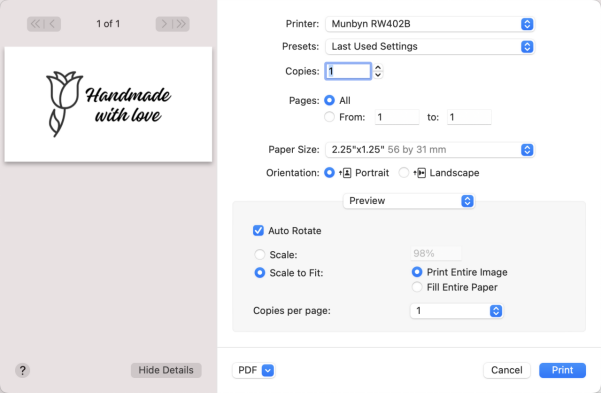The height and width of the screenshot is (393, 601).
Task: Click the 98% scale field
Action: (436, 253)
